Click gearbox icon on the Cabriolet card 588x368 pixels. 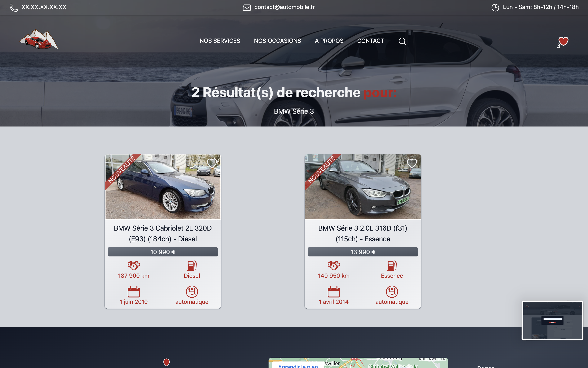point(192,292)
